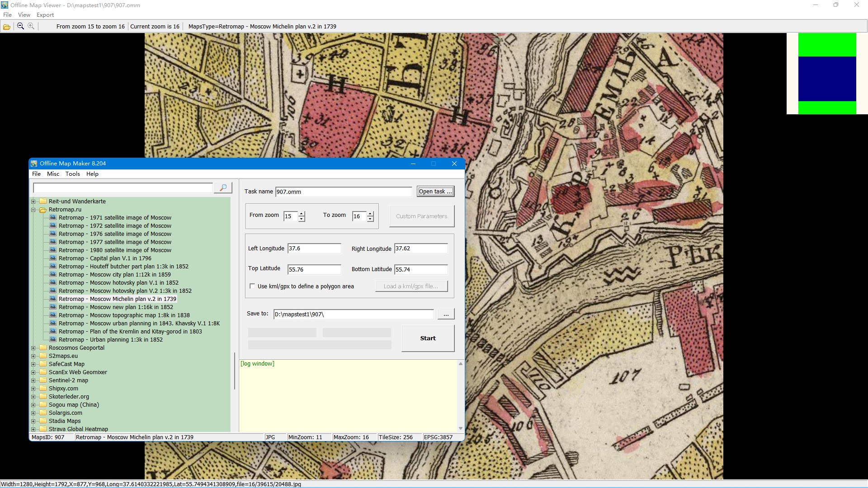Expand the ScanEx Web Geomixer node
This screenshot has height=488, width=868.
(x=33, y=372)
